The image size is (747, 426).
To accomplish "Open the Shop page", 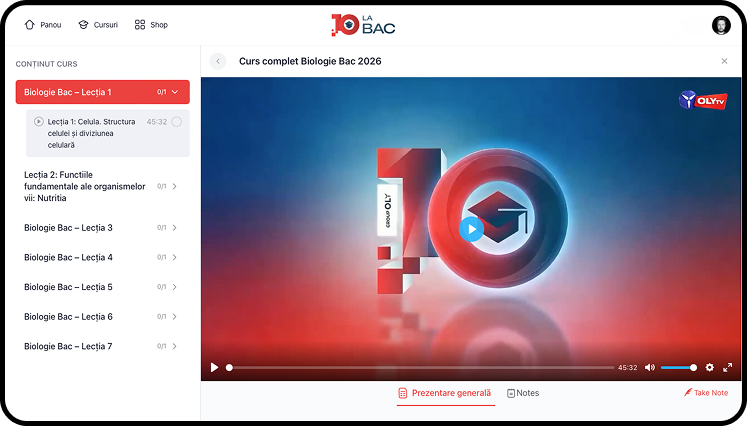I will [x=152, y=25].
